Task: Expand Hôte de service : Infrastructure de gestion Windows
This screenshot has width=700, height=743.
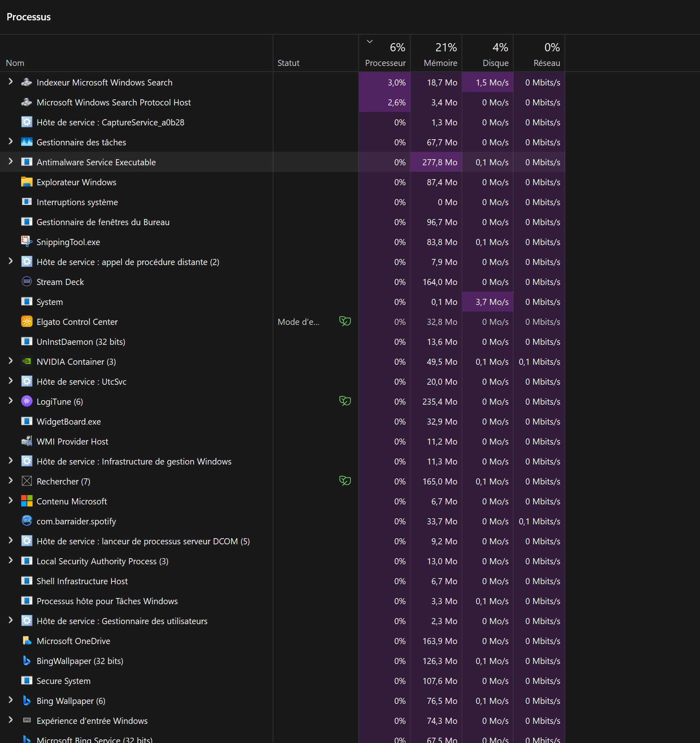Action: [11, 461]
